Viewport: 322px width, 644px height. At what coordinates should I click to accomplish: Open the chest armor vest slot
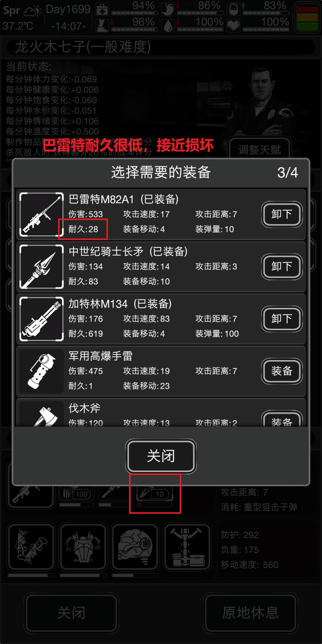click(83, 547)
